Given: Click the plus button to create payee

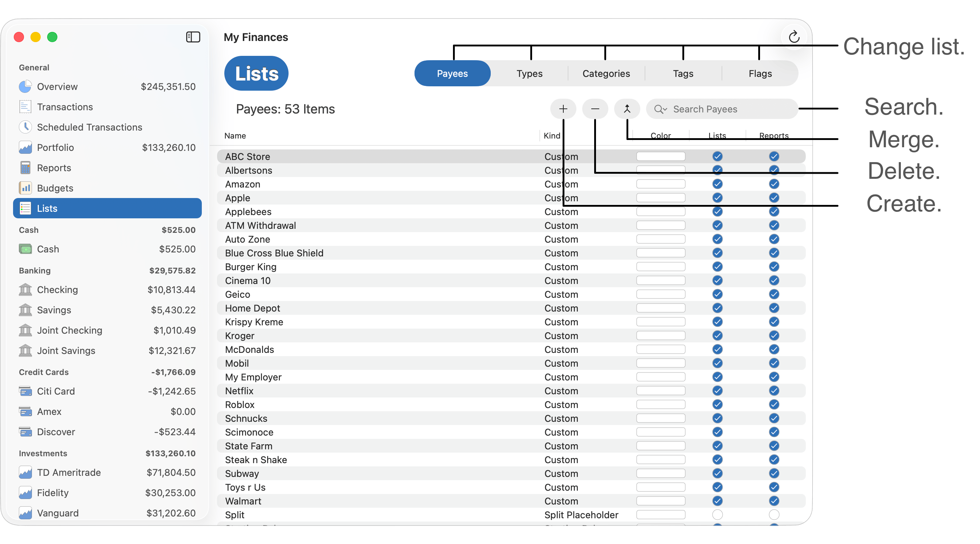Looking at the screenshot, I should 563,109.
